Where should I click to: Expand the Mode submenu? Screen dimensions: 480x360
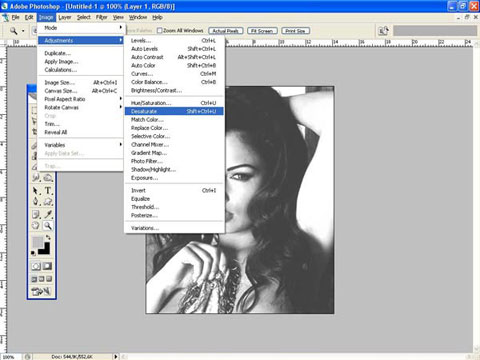tap(80, 28)
